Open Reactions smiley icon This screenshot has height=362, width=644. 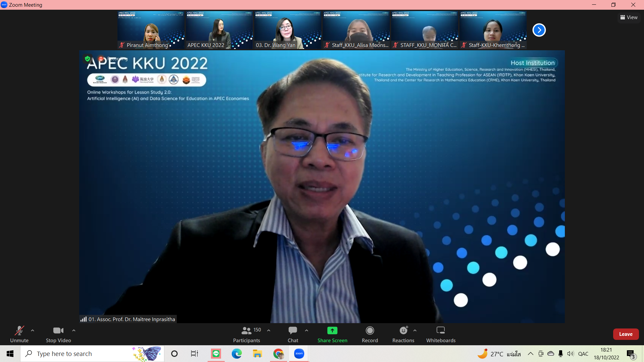(403, 331)
